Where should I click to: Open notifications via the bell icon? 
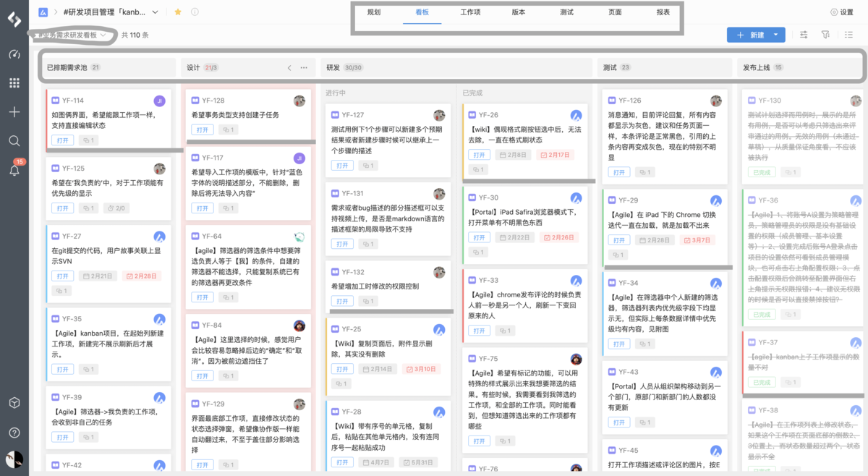coord(14,170)
